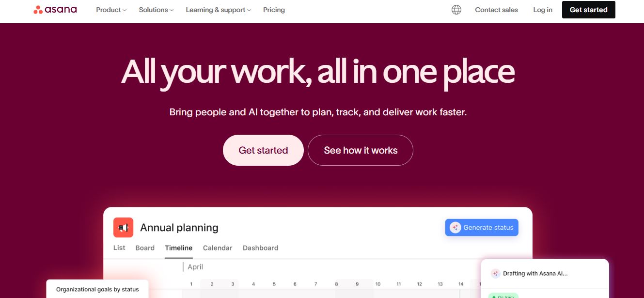Image resolution: width=644 pixels, height=298 pixels.
Task: Expand the Product dropdown
Action: coord(110,10)
